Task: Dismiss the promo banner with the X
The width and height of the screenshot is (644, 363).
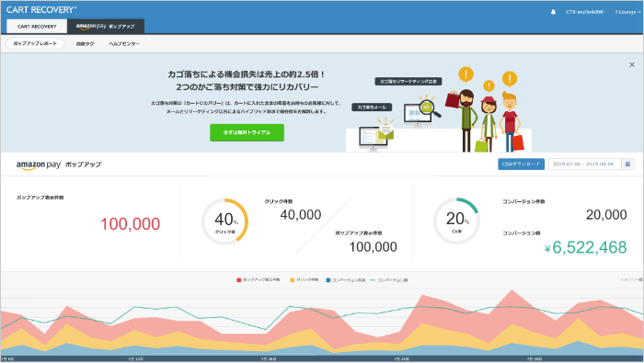Action: click(x=632, y=65)
